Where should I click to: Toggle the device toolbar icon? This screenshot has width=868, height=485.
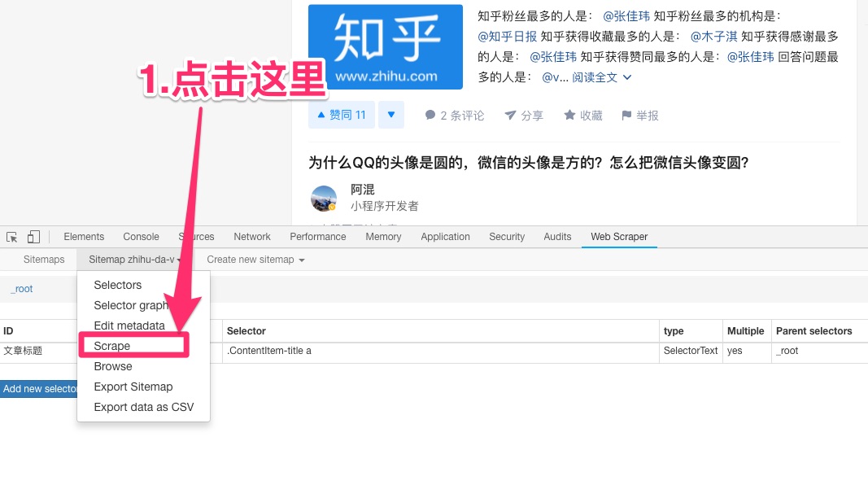coord(33,237)
